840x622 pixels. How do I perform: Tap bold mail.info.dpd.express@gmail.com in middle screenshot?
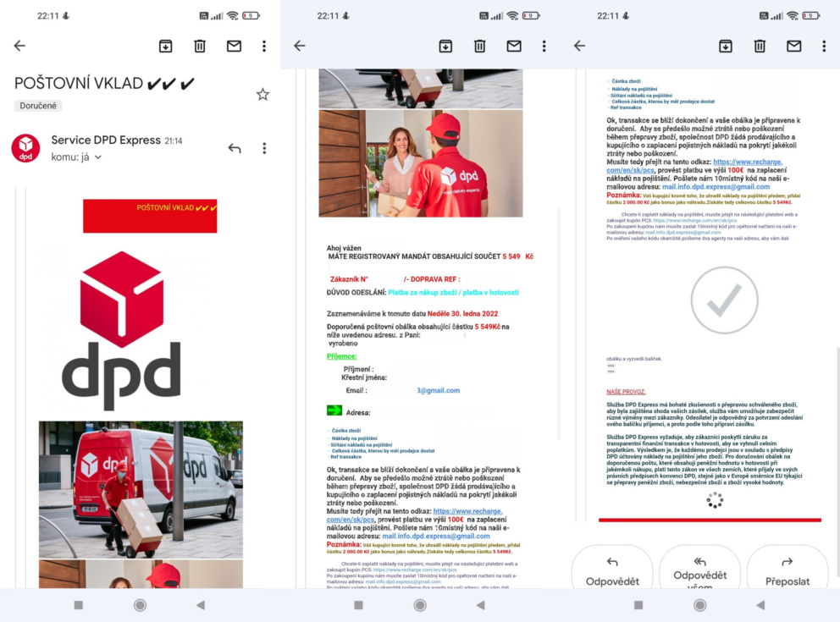[x=436, y=536]
